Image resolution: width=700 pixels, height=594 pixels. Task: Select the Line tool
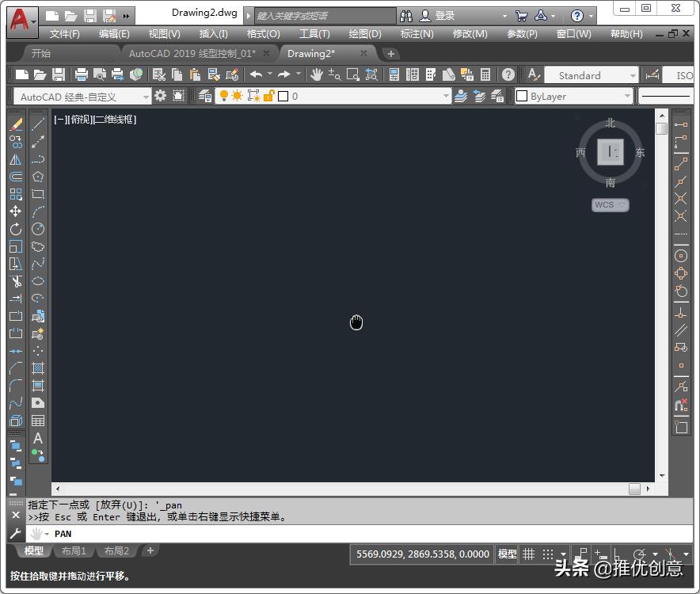[37, 126]
